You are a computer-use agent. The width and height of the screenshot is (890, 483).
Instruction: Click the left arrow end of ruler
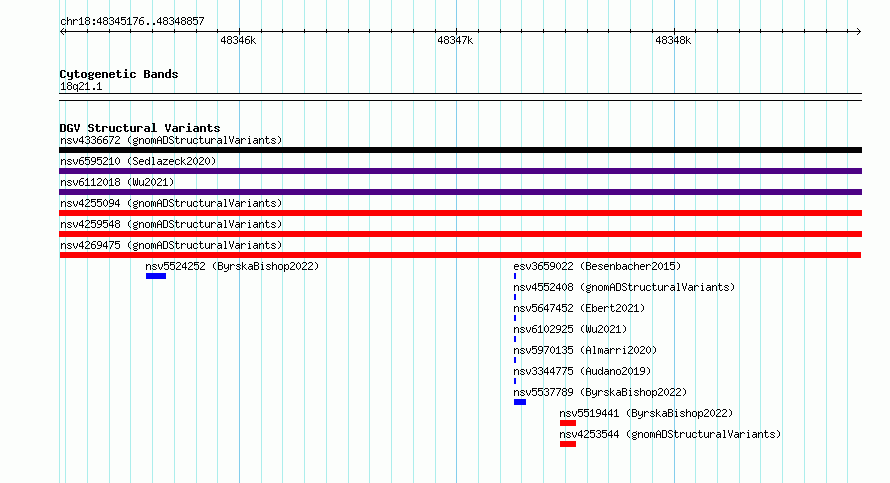[62, 31]
